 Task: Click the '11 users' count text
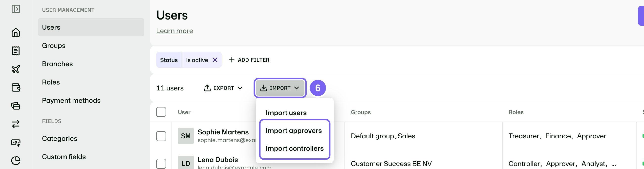point(170,88)
